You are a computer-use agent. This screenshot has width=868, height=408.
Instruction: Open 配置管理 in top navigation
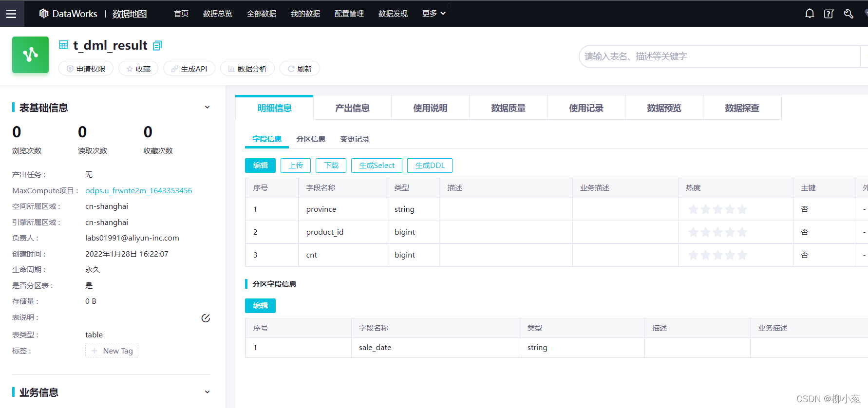(x=349, y=14)
